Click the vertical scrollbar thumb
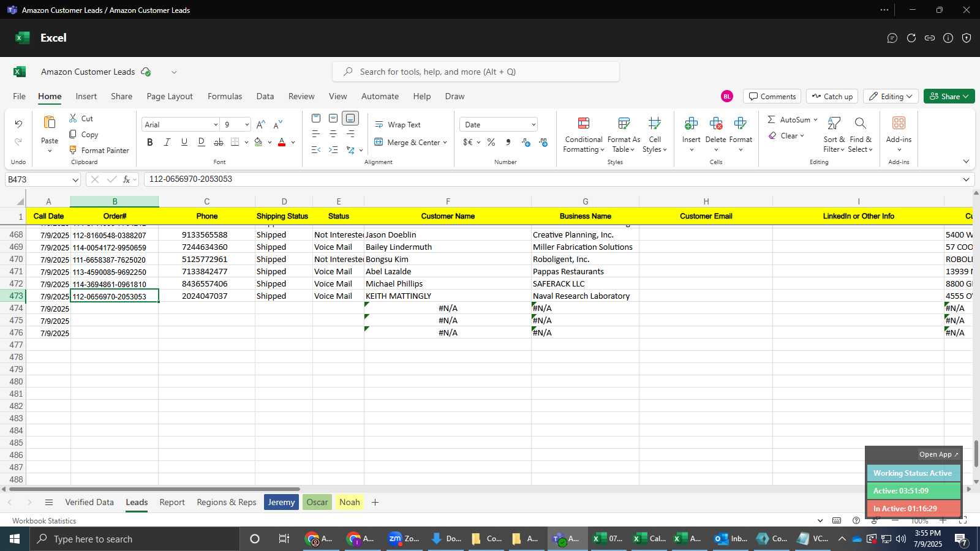The height and width of the screenshot is (551, 980). pos(976,454)
